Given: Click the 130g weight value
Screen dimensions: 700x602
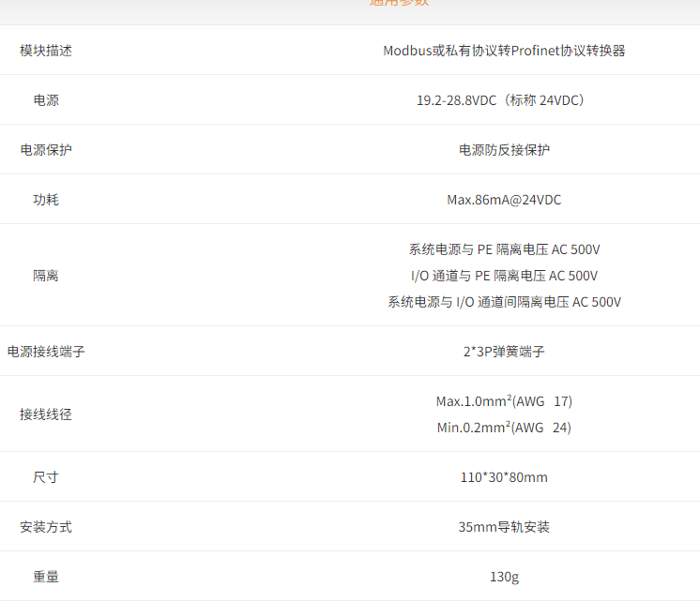Looking at the screenshot, I should (x=504, y=577).
